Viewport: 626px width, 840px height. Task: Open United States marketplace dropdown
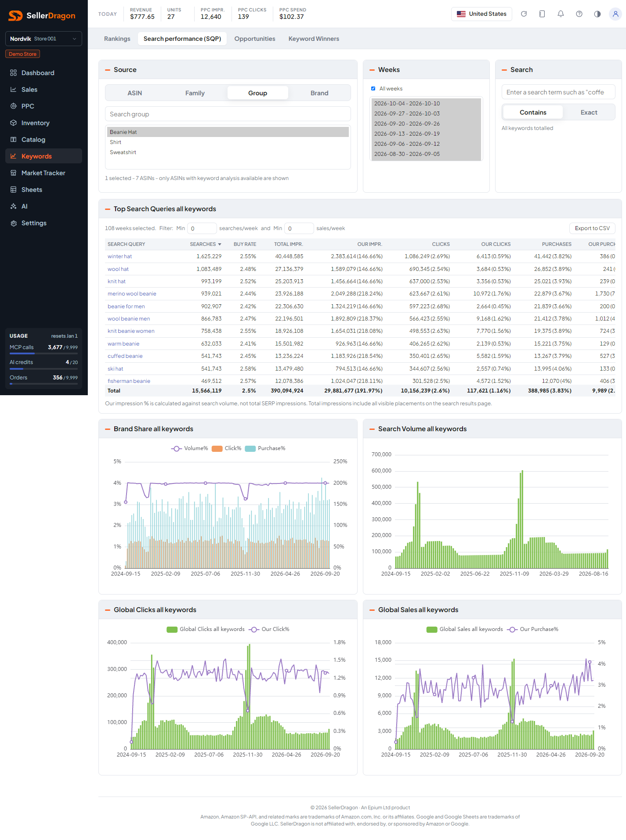(481, 14)
